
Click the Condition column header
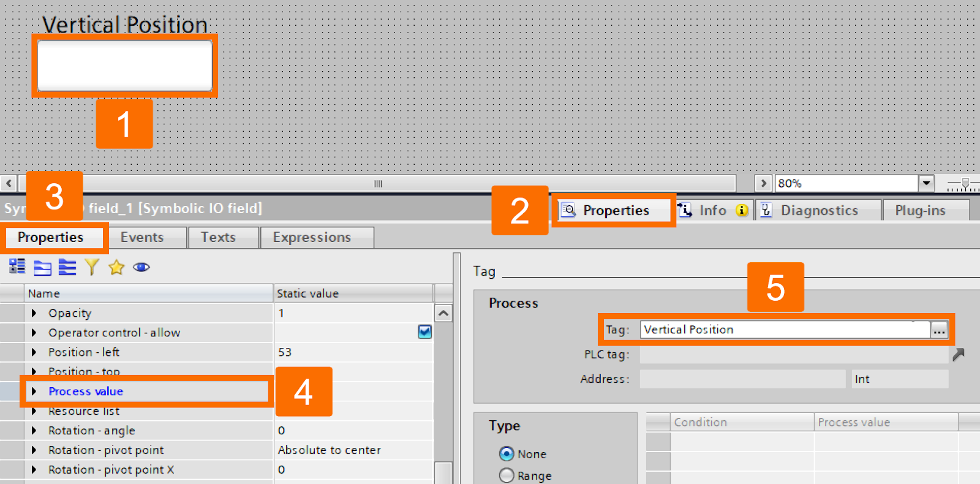pos(742,422)
